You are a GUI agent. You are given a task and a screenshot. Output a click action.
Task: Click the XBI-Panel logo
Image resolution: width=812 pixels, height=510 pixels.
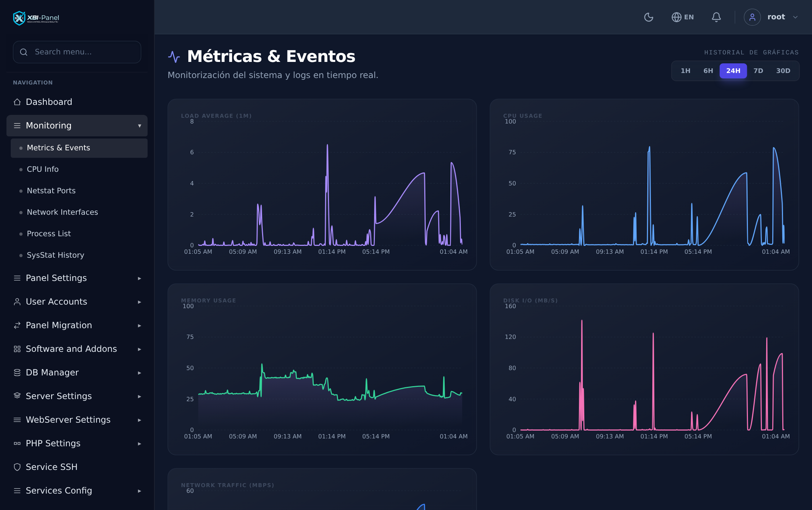(x=36, y=18)
